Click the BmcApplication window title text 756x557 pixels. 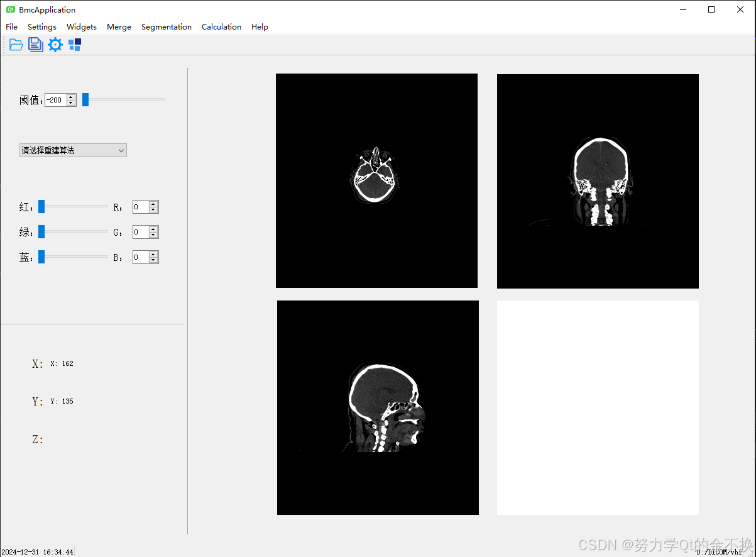tap(47, 10)
